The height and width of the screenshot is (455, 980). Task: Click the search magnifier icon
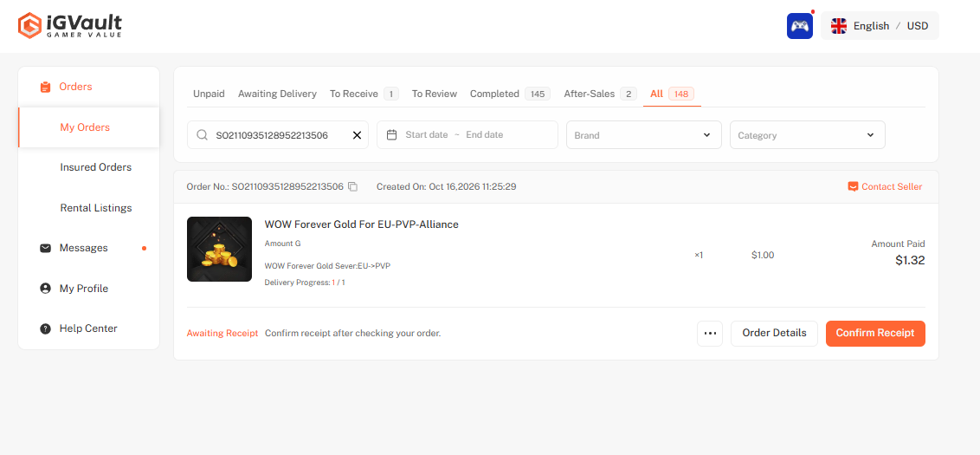coord(202,135)
